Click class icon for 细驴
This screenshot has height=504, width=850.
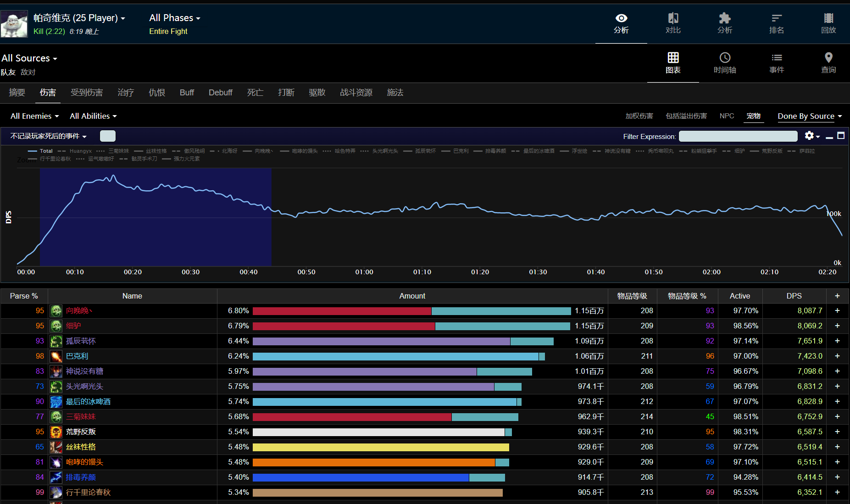coord(56,326)
